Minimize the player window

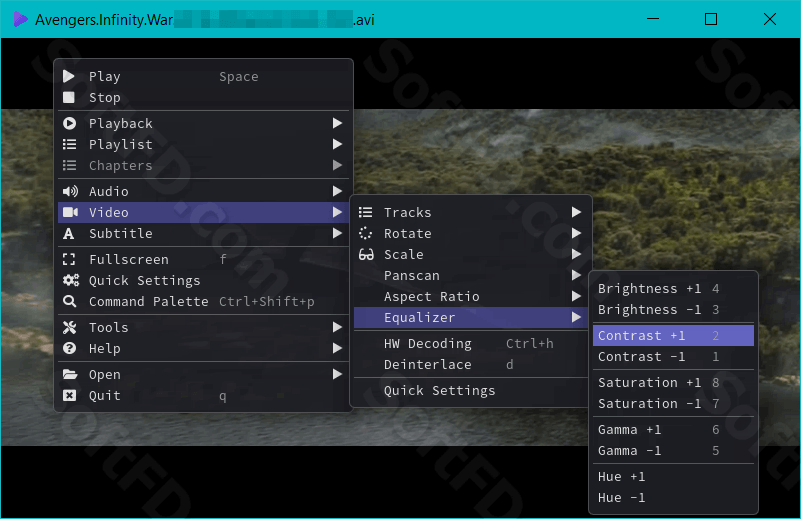[652, 19]
